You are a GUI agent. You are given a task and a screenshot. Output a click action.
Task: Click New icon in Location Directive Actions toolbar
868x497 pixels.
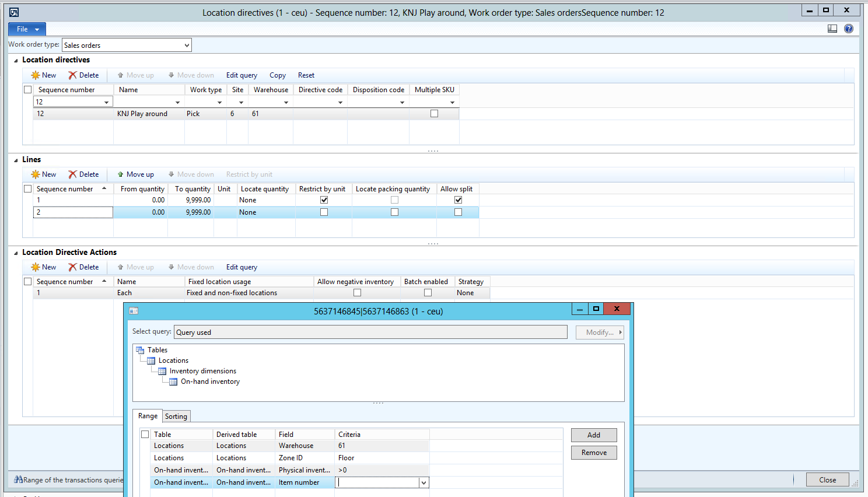[x=36, y=267]
